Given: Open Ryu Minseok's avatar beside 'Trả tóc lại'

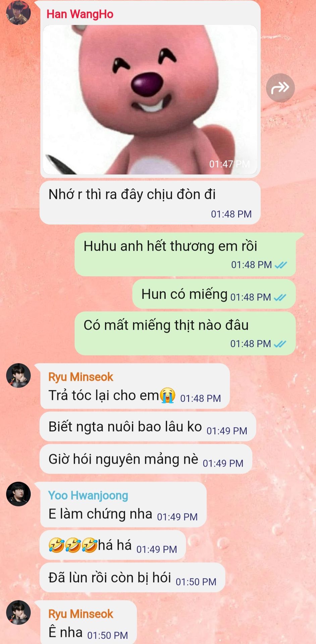Looking at the screenshot, I should [18, 375].
